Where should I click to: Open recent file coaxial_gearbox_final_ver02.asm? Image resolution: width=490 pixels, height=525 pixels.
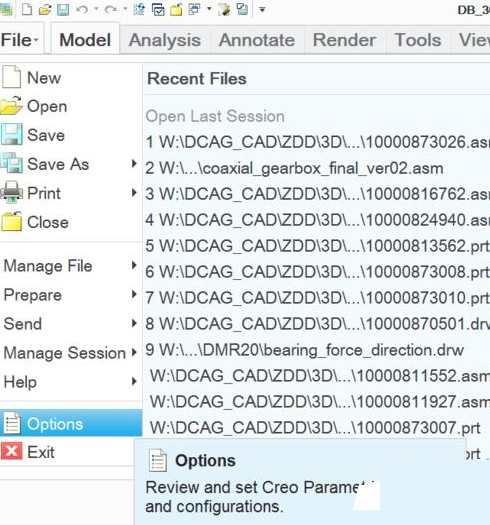294,168
